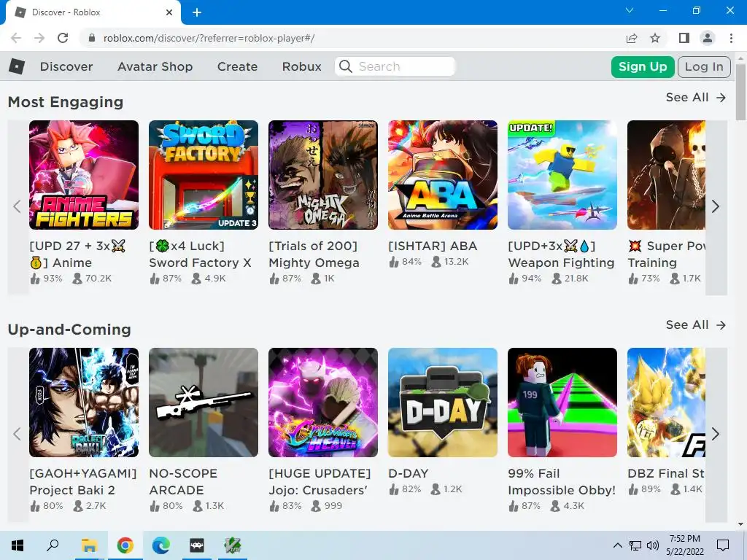Click the Log In button
The image size is (747, 560).
(704, 66)
